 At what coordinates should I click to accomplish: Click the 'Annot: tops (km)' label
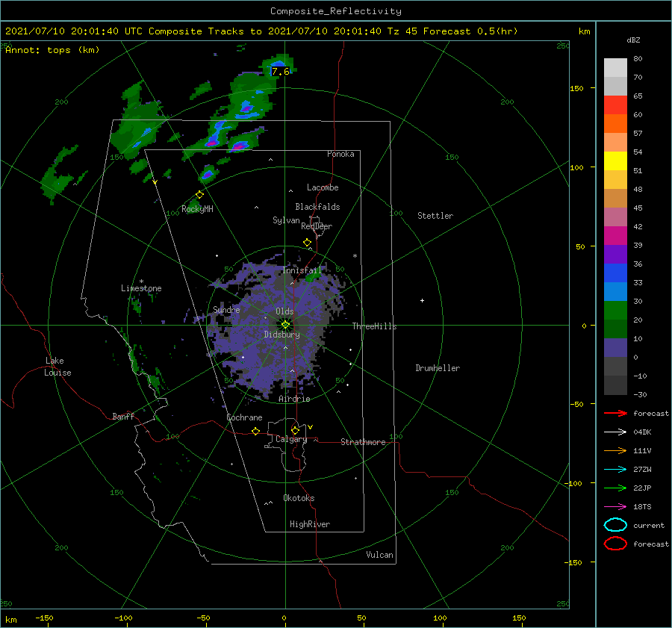coord(52,50)
